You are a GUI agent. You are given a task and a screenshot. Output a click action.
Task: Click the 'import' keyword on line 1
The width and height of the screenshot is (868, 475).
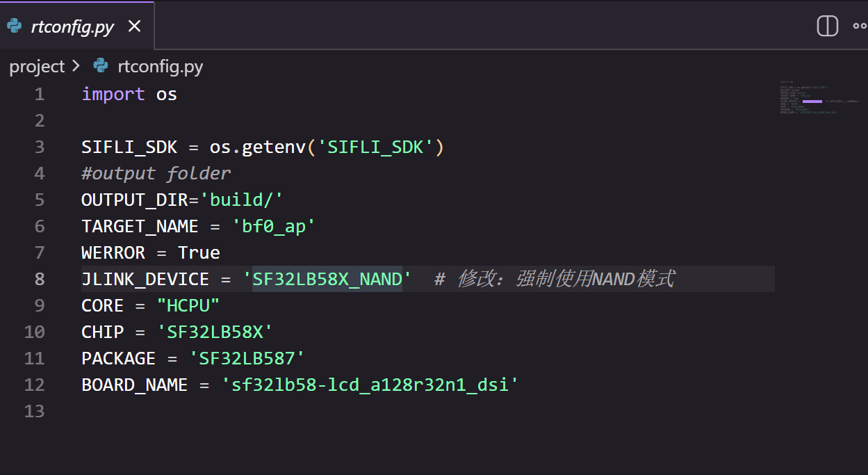pos(113,94)
